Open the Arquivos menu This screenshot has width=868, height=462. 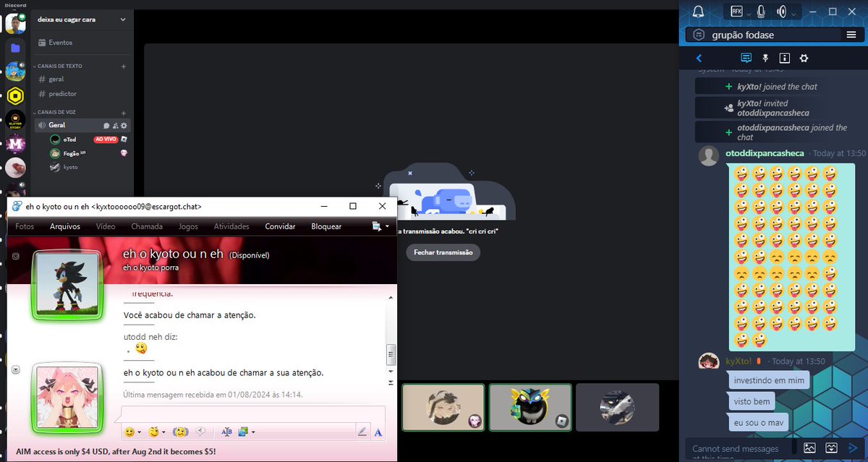pos(64,226)
